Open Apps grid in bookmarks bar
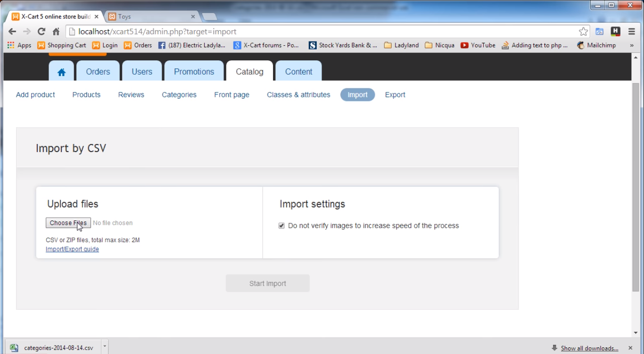The width and height of the screenshot is (644, 354). coord(19,45)
